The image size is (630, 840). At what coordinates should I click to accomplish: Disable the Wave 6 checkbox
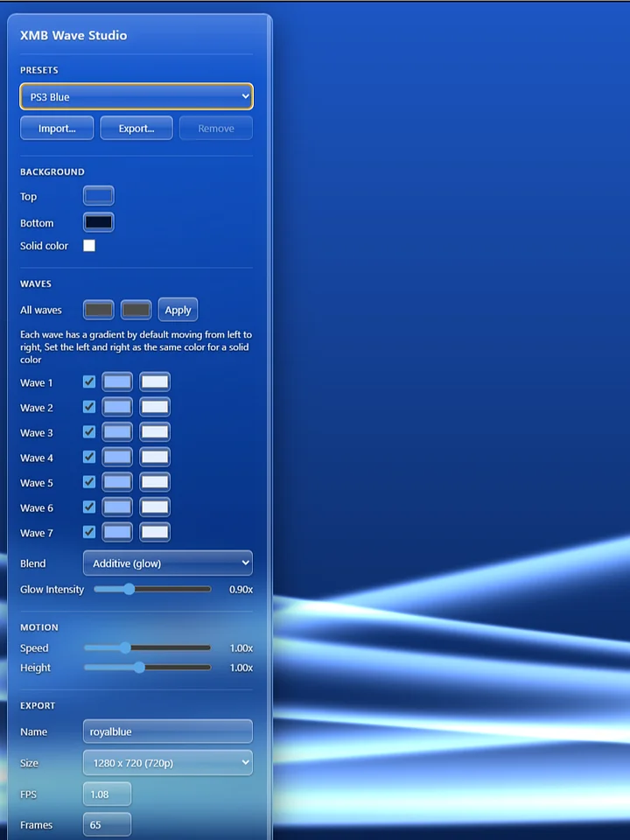[89, 507]
